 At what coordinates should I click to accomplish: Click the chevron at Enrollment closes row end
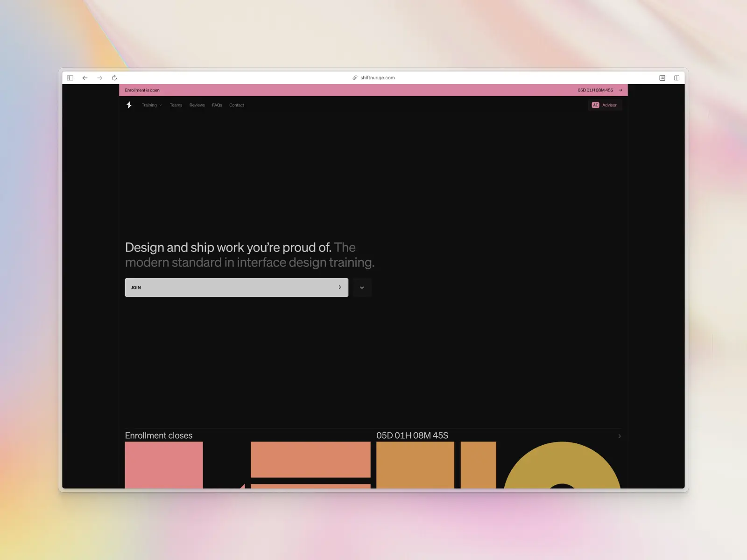coord(620,436)
